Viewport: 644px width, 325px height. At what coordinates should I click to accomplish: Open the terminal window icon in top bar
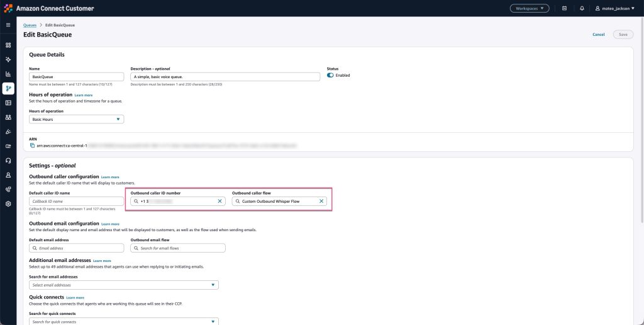click(564, 8)
